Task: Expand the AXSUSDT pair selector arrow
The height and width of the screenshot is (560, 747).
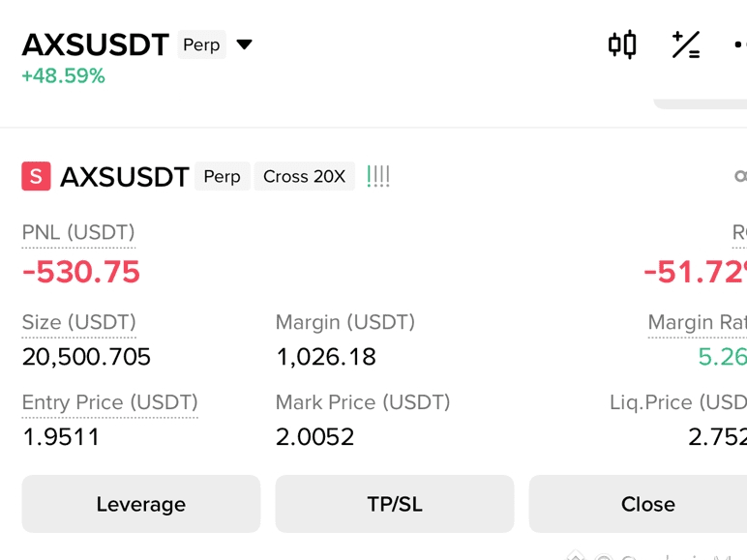Action: [245, 44]
